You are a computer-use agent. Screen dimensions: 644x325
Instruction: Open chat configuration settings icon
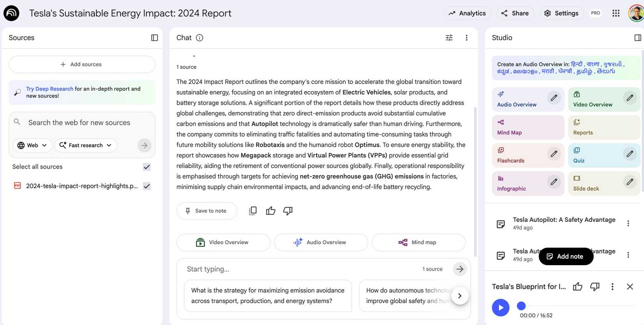[x=449, y=38]
